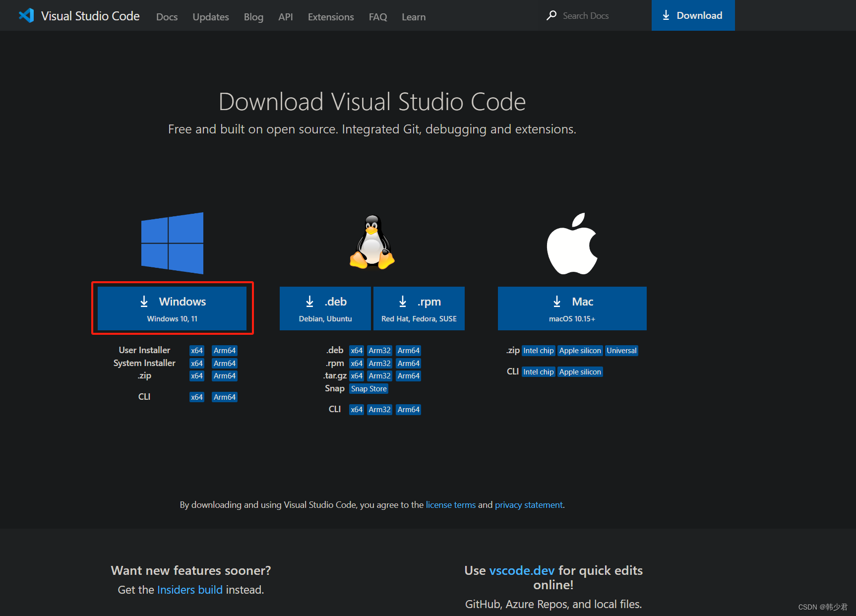Open the API navigation item

coord(286,17)
